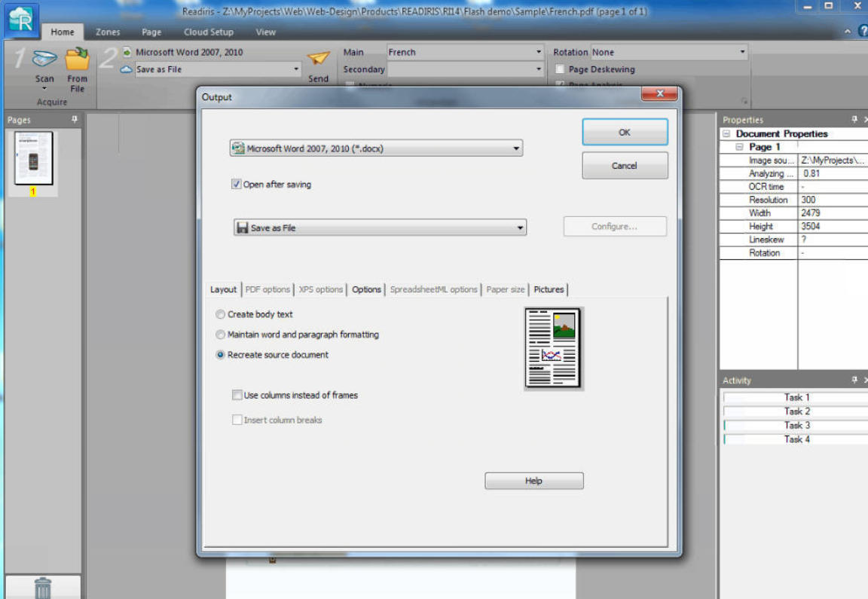This screenshot has width=868, height=599.
Task: Pin the Properties panel with pushpin icon
Action: 854,120
